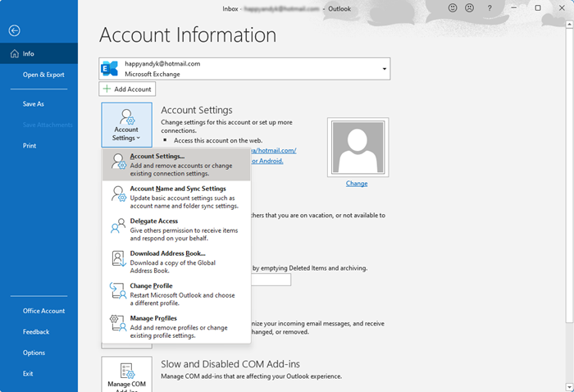Select Print from the sidebar
The image size is (574, 392).
point(30,146)
